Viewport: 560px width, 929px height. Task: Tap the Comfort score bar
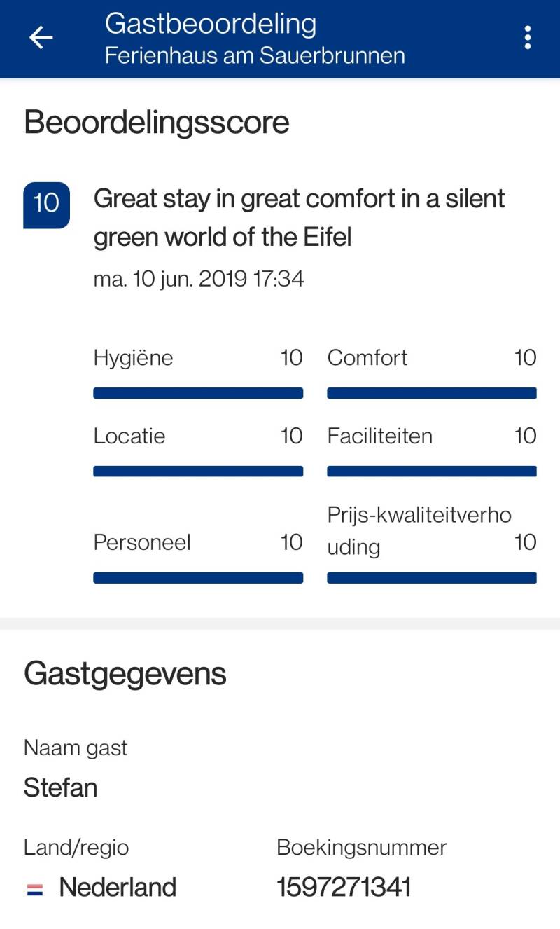[432, 393]
